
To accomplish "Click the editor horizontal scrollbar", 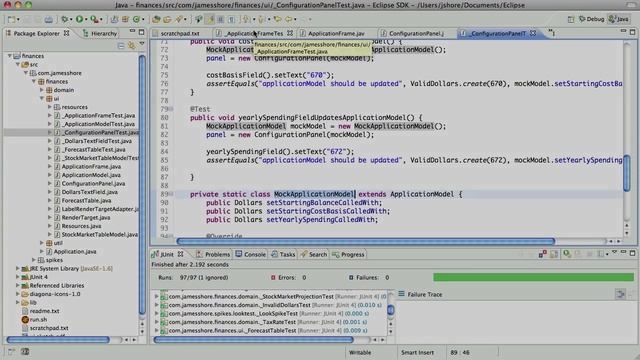I will pos(366,241).
